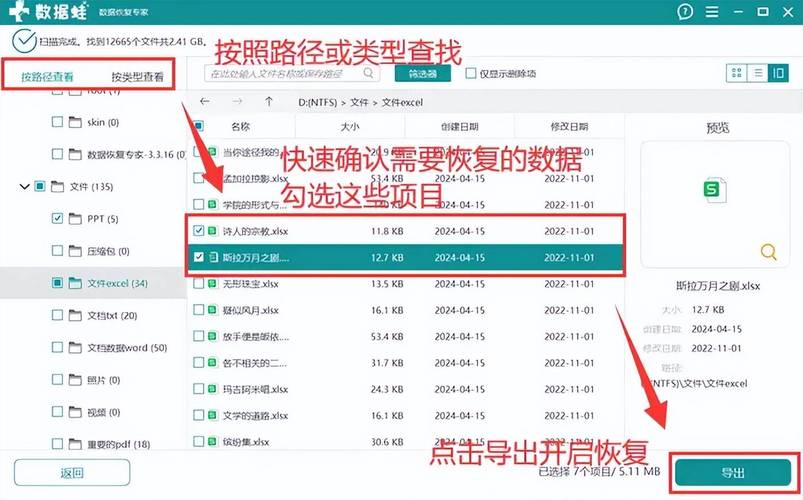Select the 放手便是皈依 file row
The image size is (803, 500).
(406, 336)
